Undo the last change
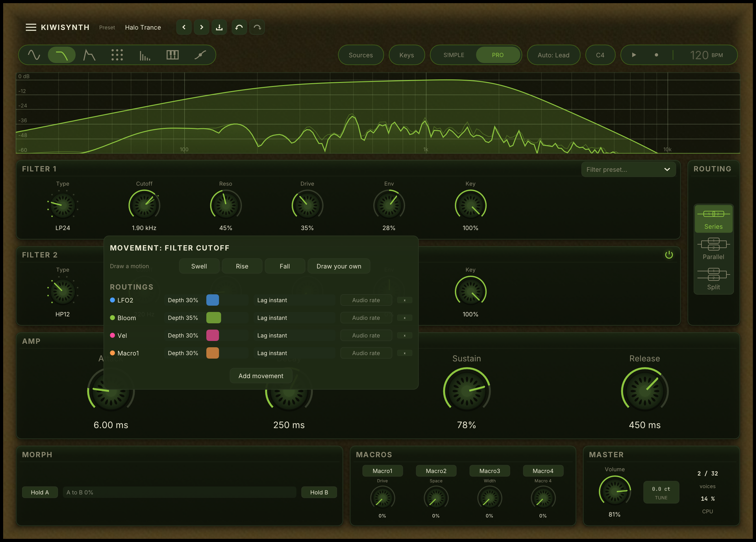Image resolution: width=756 pixels, height=542 pixels. (x=239, y=27)
